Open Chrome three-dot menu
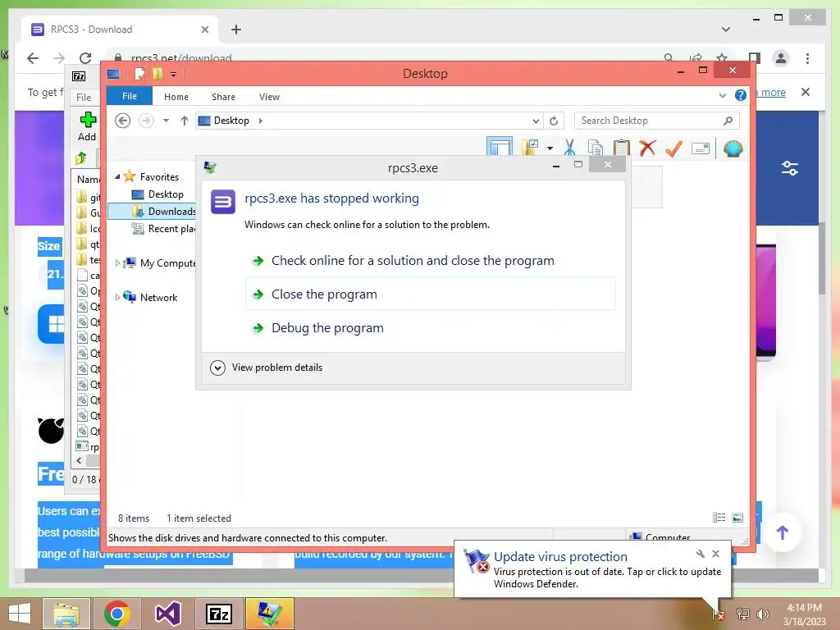Image resolution: width=840 pixels, height=630 pixels. [x=807, y=58]
